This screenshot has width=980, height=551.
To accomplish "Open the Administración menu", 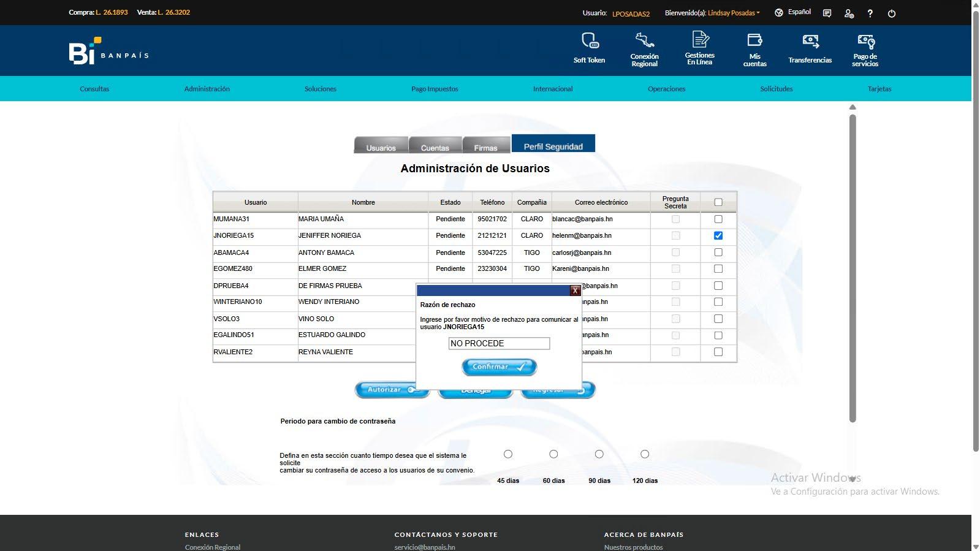I will tap(207, 89).
